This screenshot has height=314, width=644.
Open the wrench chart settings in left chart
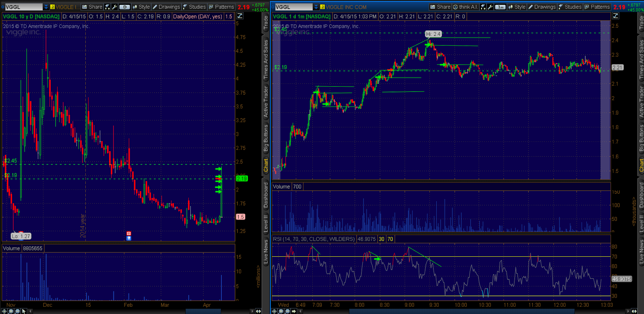point(115,7)
